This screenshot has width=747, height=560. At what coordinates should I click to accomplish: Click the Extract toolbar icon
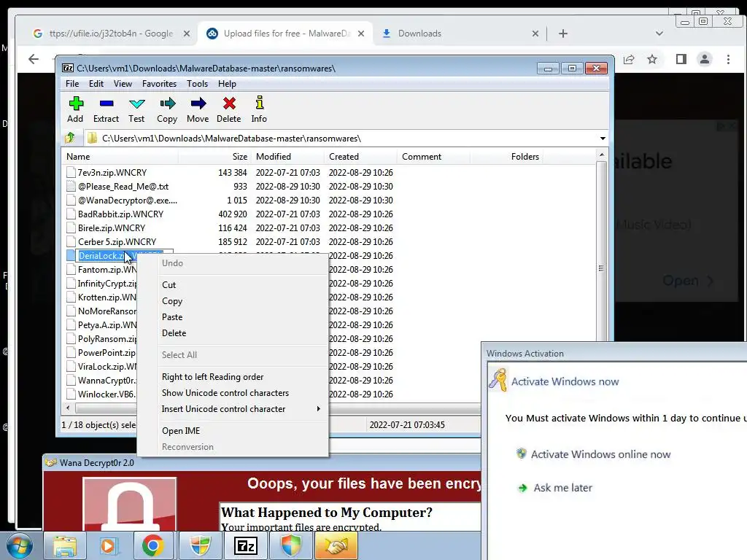[106, 109]
